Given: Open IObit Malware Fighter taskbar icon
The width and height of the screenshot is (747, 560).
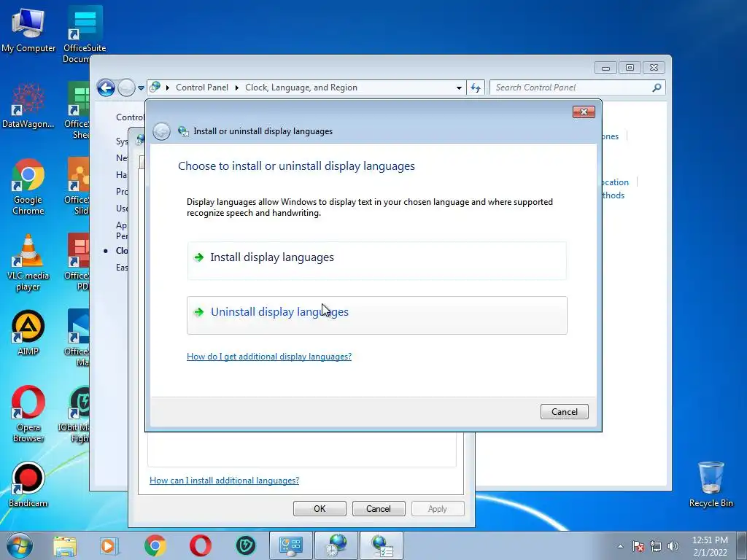Looking at the screenshot, I should coord(246,545).
